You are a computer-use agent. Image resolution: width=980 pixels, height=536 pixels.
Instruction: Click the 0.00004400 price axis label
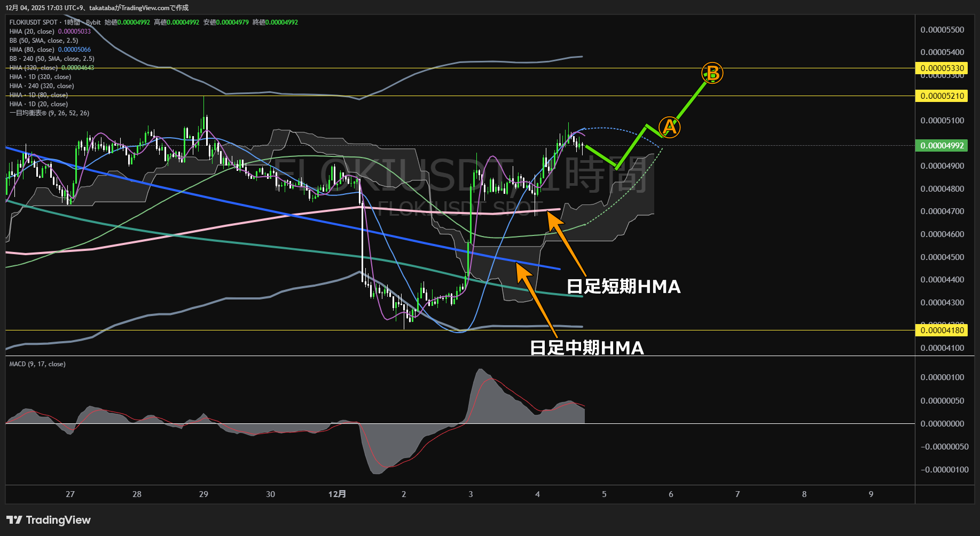click(942, 280)
